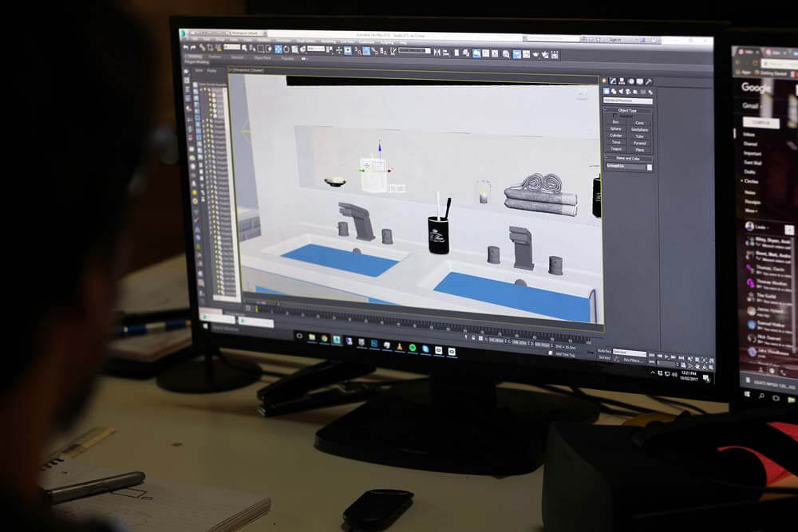Open the Standard Primitives dropdown
This screenshot has width=798, height=532.
(x=628, y=100)
